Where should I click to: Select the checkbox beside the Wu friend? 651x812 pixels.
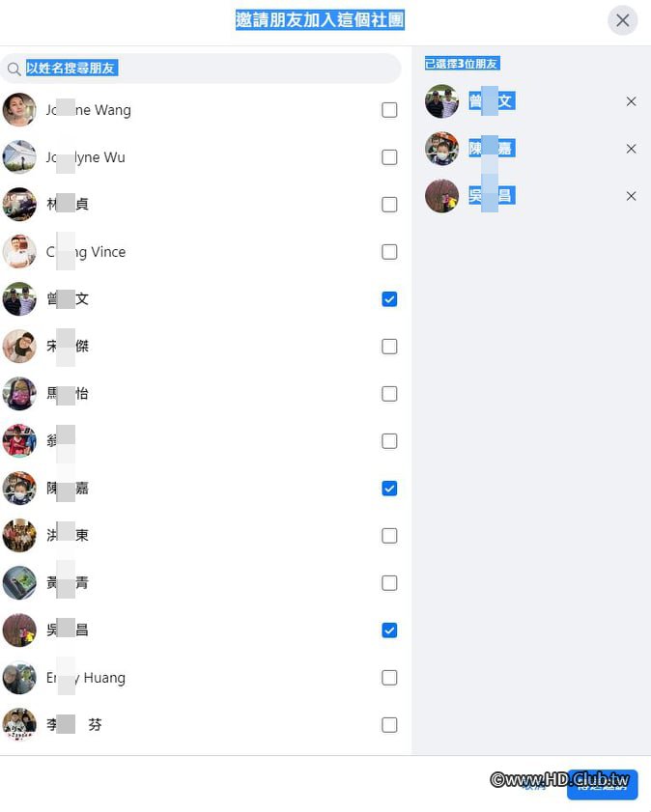tap(389, 157)
